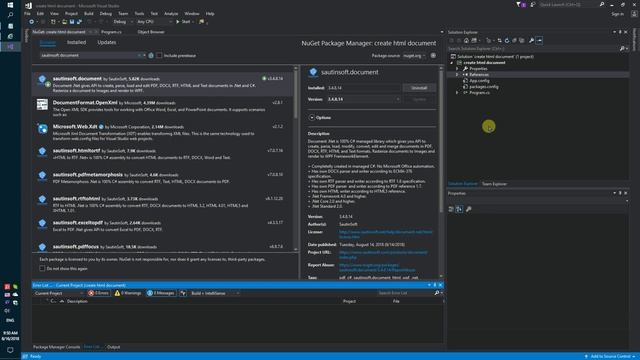Click the Save file icon in toolbar
640x360 pixels.
[x=72, y=22]
